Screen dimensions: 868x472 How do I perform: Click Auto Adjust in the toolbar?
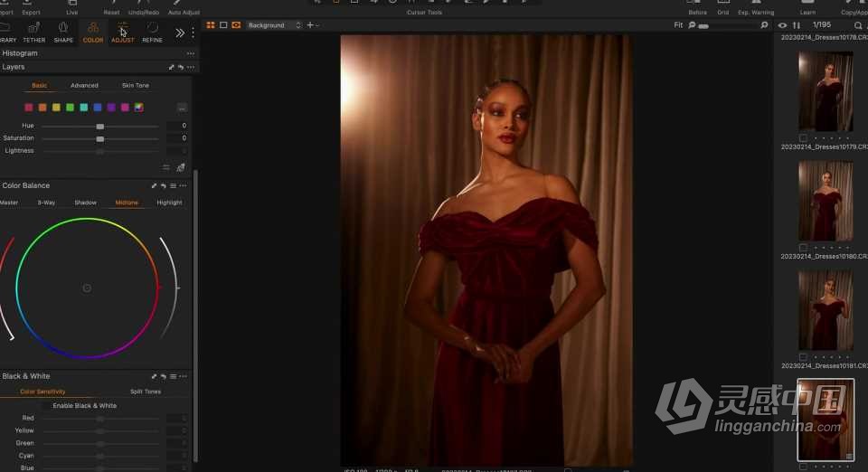tap(184, 8)
